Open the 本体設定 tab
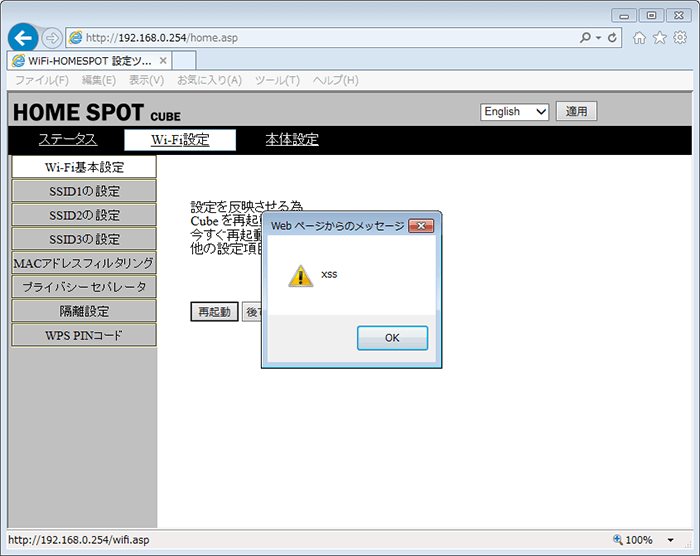The image size is (700, 556). pos(292,139)
